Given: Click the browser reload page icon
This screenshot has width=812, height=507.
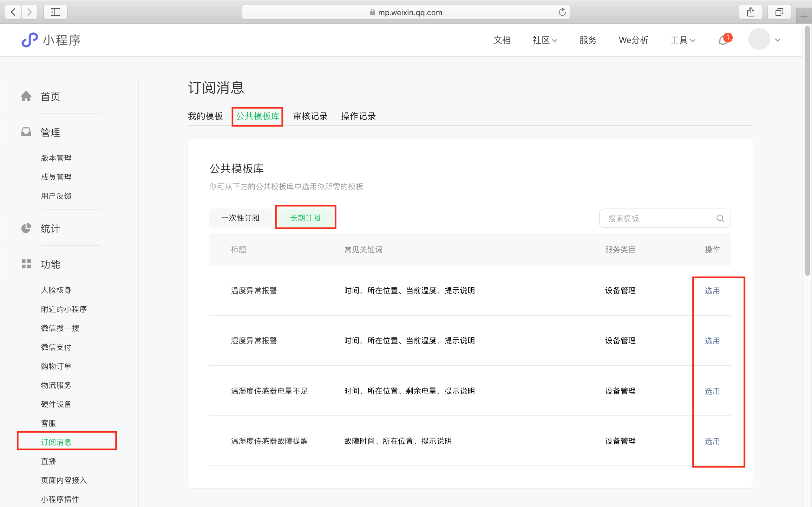Looking at the screenshot, I should pos(562,12).
